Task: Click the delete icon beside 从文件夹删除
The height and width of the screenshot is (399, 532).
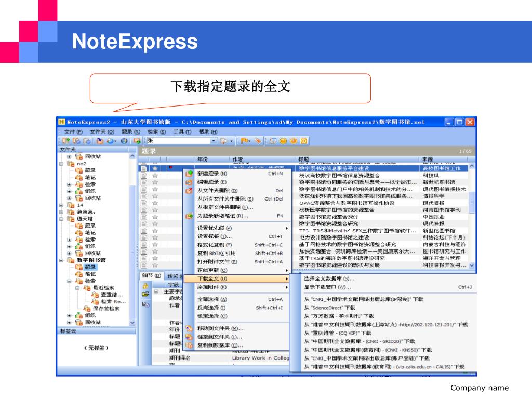Action: pyautogui.click(x=189, y=191)
